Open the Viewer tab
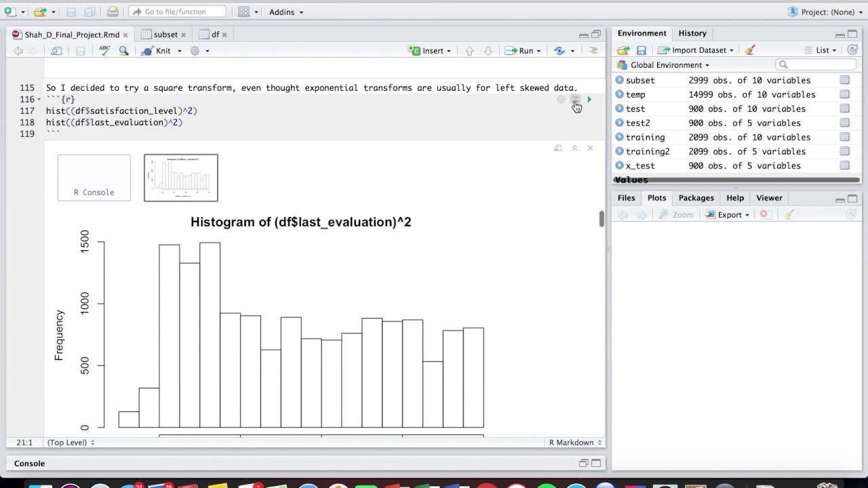 click(769, 198)
